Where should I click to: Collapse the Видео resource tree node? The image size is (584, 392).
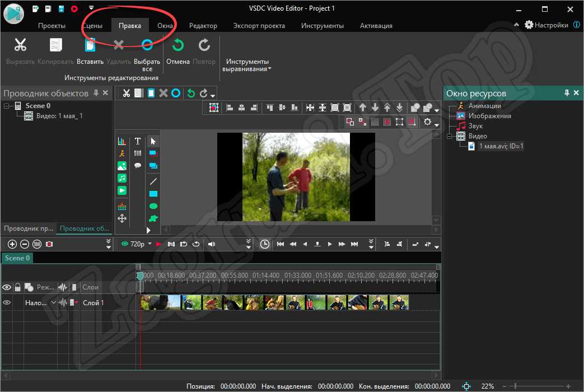pos(450,137)
